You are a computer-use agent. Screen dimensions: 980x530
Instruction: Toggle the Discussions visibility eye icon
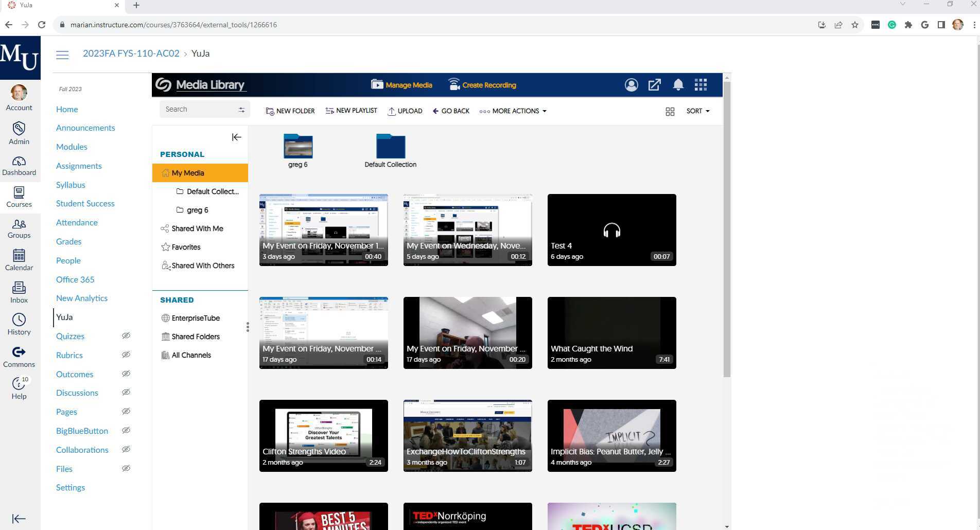pyautogui.click(x=126, y=393)
